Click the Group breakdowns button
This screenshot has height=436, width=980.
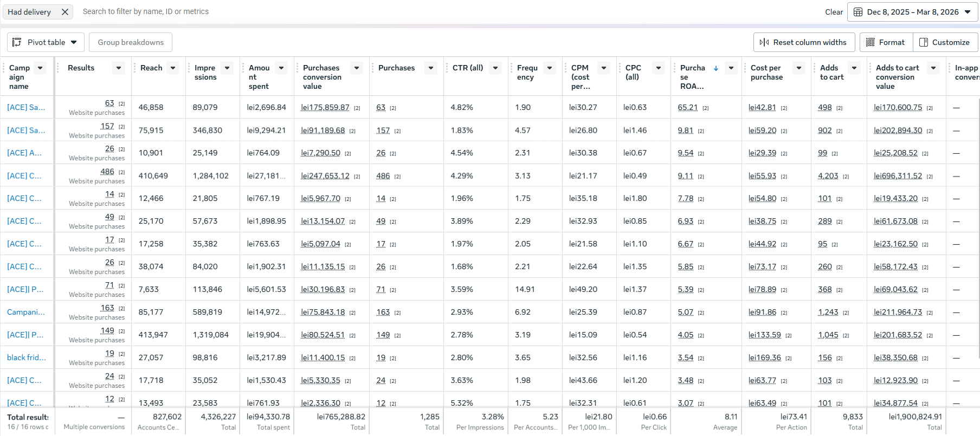(131, 42)
